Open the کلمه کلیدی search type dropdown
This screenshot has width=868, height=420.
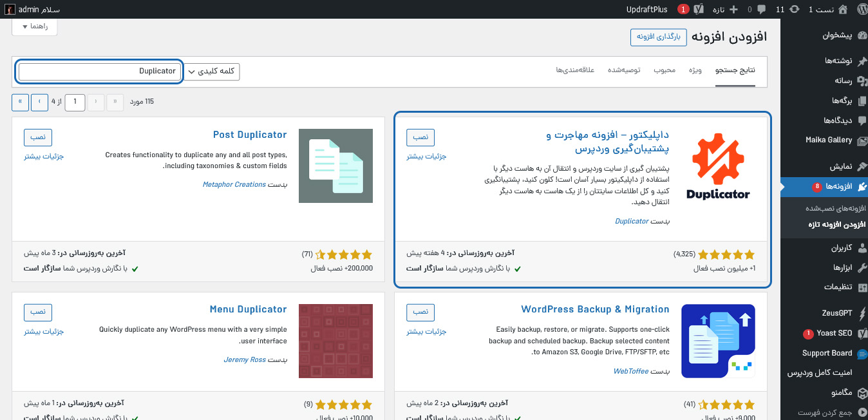(x=212, y=72)
